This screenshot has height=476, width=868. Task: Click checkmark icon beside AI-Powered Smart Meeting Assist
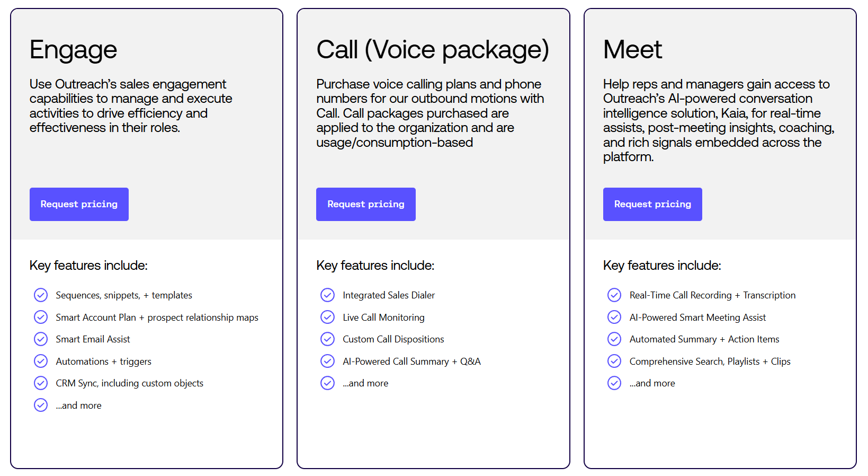tap(614, 317)
